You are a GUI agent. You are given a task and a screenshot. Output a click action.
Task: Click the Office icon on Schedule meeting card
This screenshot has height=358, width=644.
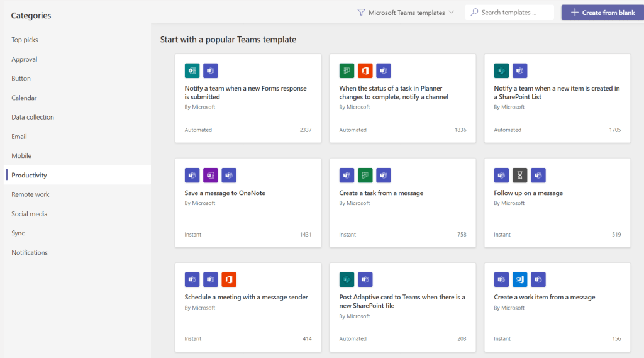(x=229, y=280)
